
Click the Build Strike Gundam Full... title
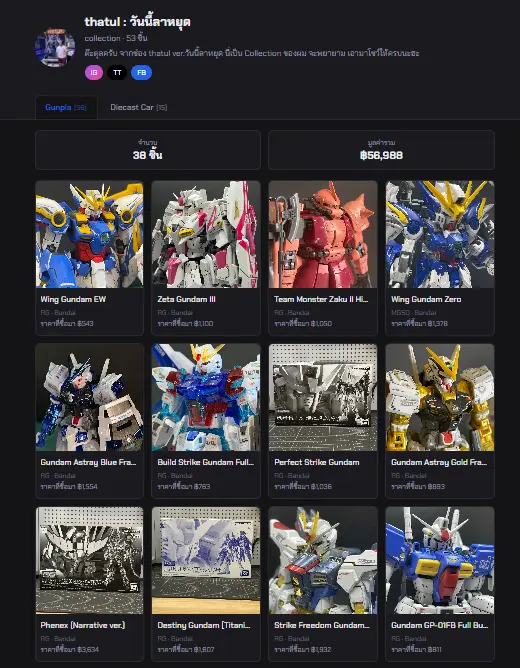(x=205, y=462)
